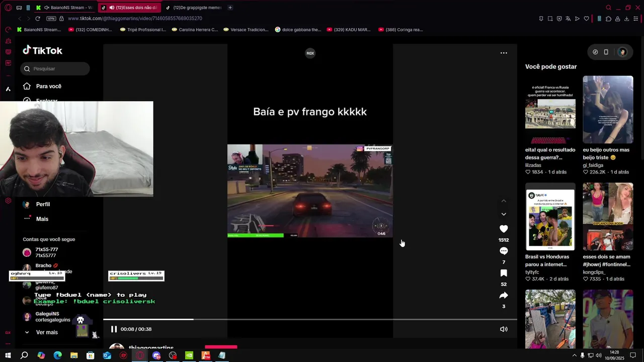This screenshot has height=362, width=644.
Task: Go to previous video with up chevron
Action: (x=504, y=201)
